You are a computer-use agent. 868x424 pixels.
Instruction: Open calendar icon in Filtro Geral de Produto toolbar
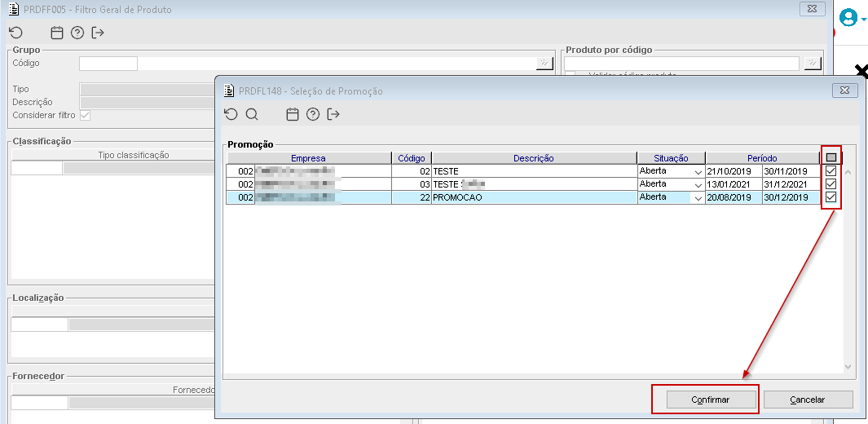[x=56, y=33]
